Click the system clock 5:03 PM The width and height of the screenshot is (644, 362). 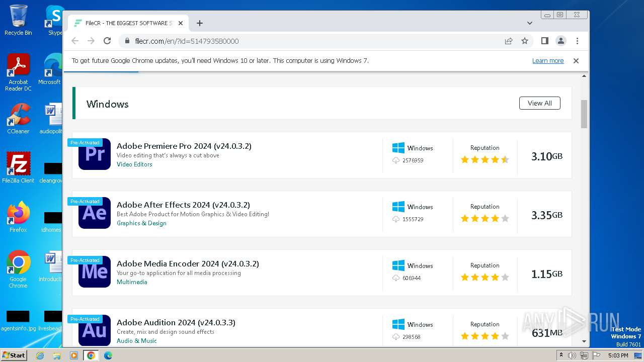click(x=618, y=355)
